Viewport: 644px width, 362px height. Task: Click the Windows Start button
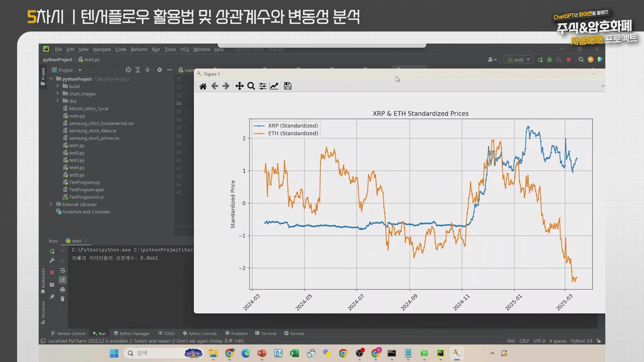(x=114, y=353)
